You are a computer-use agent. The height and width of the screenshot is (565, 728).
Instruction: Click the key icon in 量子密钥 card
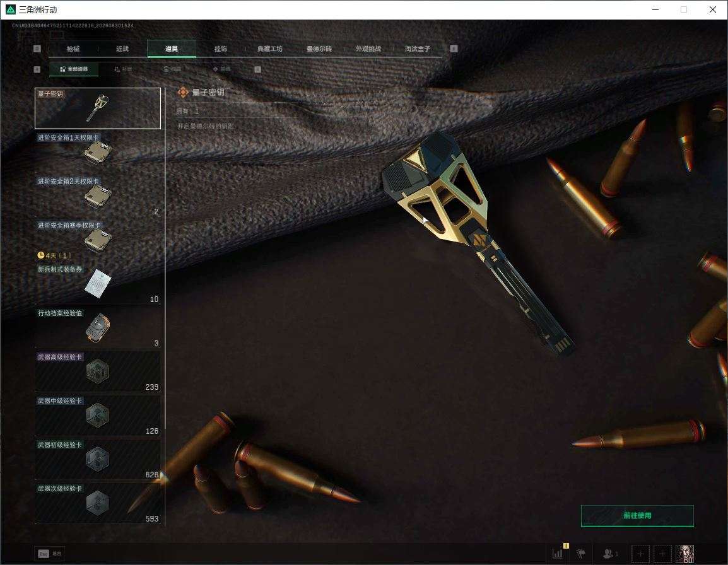tap(98, 108)
